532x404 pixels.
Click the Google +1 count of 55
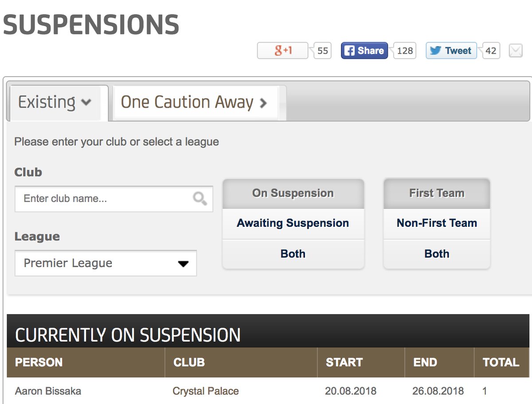323,51
